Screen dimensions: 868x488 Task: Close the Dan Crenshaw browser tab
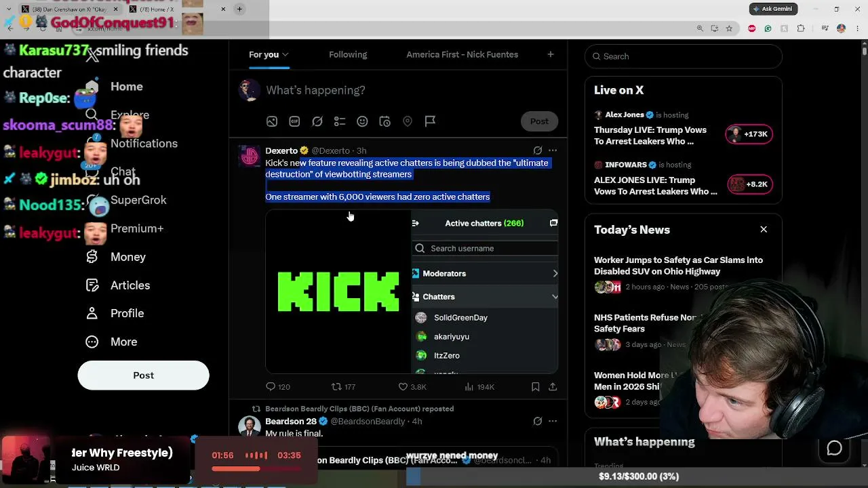click(x=115, y=9)
